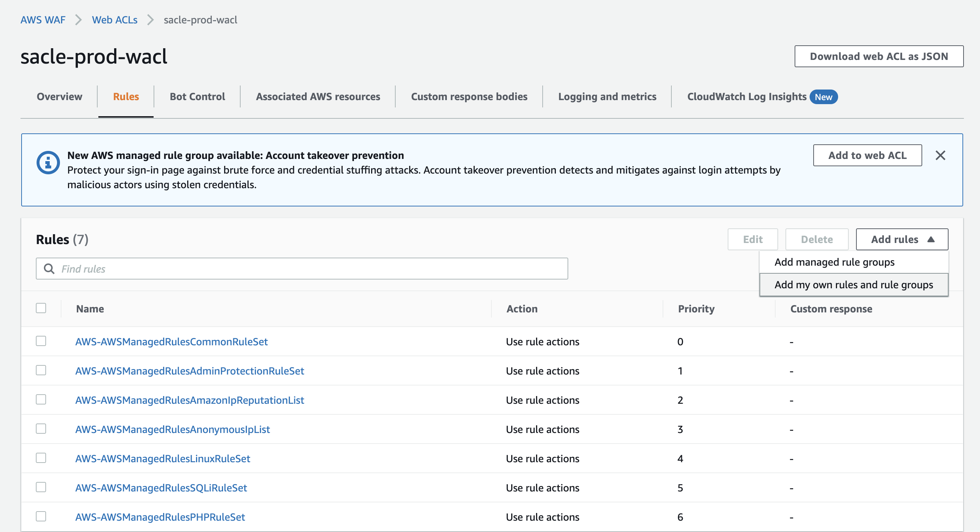980x532 pixels.
Task: Tick the AWSManagedRulesAnonymousIpList checkbox
Action: 41,429
